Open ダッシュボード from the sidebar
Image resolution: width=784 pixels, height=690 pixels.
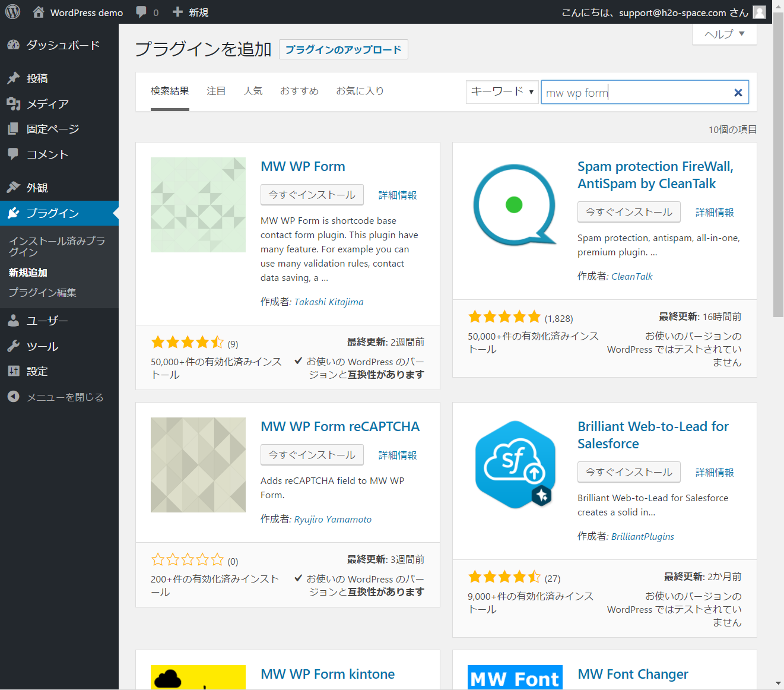(62, 45)
